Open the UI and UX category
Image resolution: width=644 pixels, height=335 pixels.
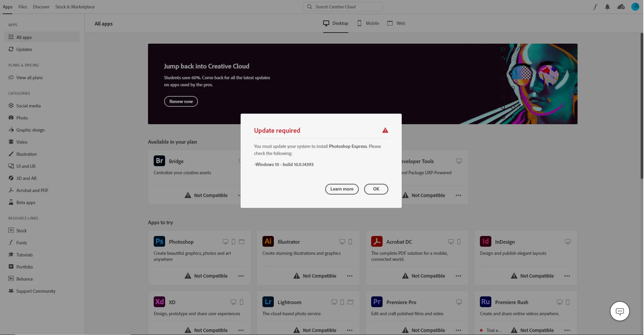pyautogui.click(x=42, y=166)
